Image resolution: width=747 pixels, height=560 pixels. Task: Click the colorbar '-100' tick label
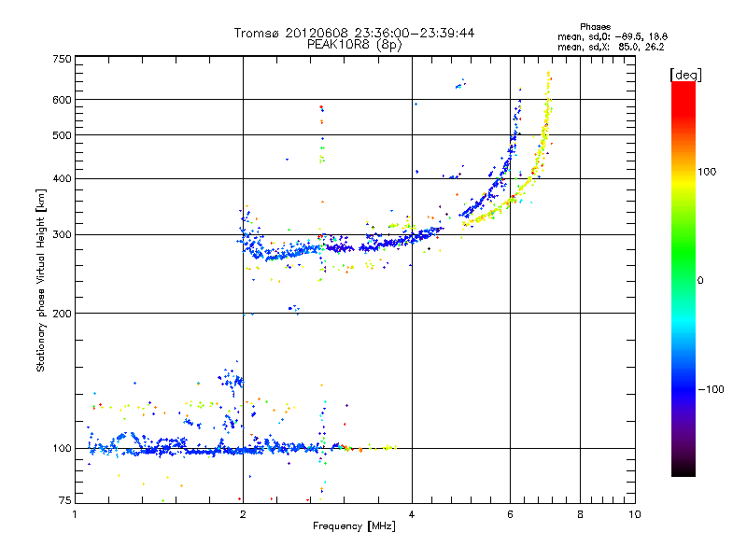point(711,389)
